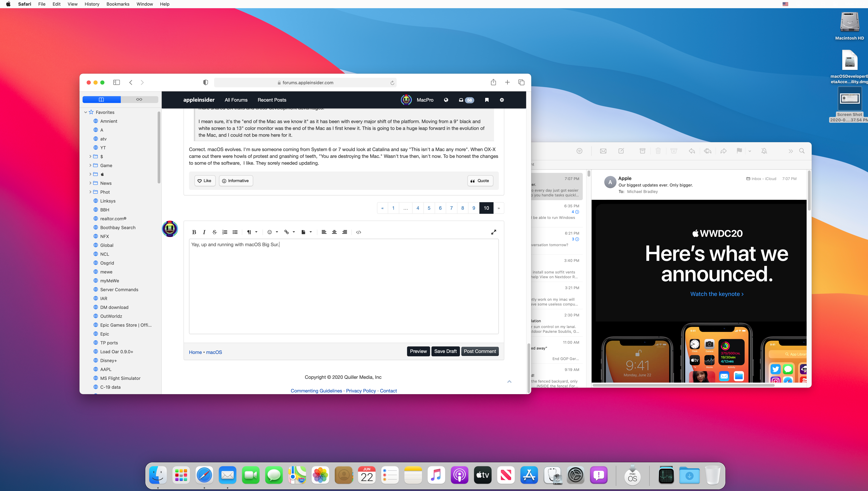This screenshot has width=868, height=491.
Task: Expand the News bookmarks folder
Action: click(90, 183)
